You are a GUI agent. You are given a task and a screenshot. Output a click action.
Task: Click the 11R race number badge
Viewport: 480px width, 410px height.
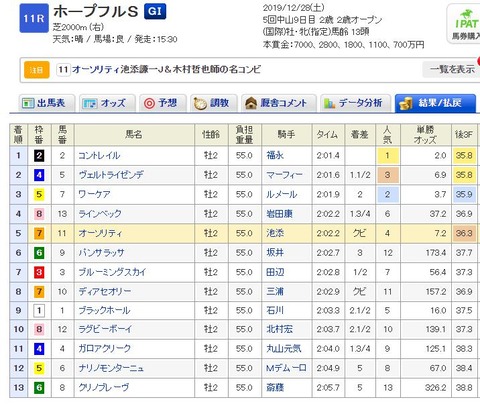34,18
